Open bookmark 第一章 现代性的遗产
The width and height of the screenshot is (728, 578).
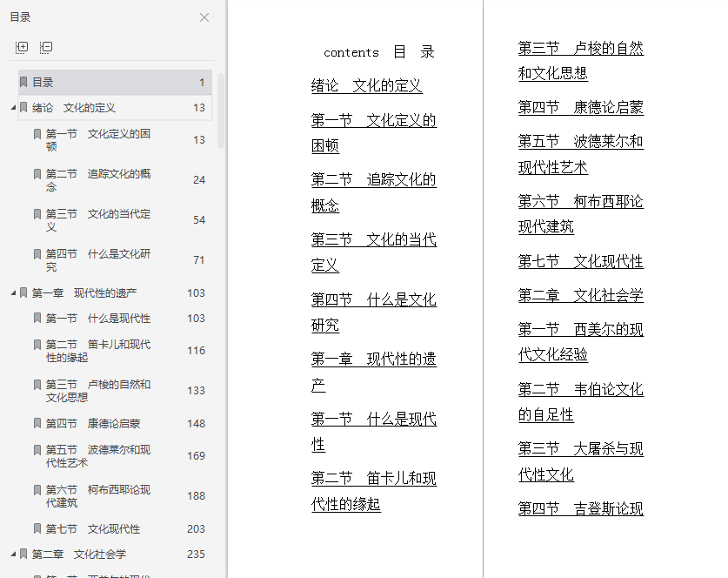pos(84,293)
